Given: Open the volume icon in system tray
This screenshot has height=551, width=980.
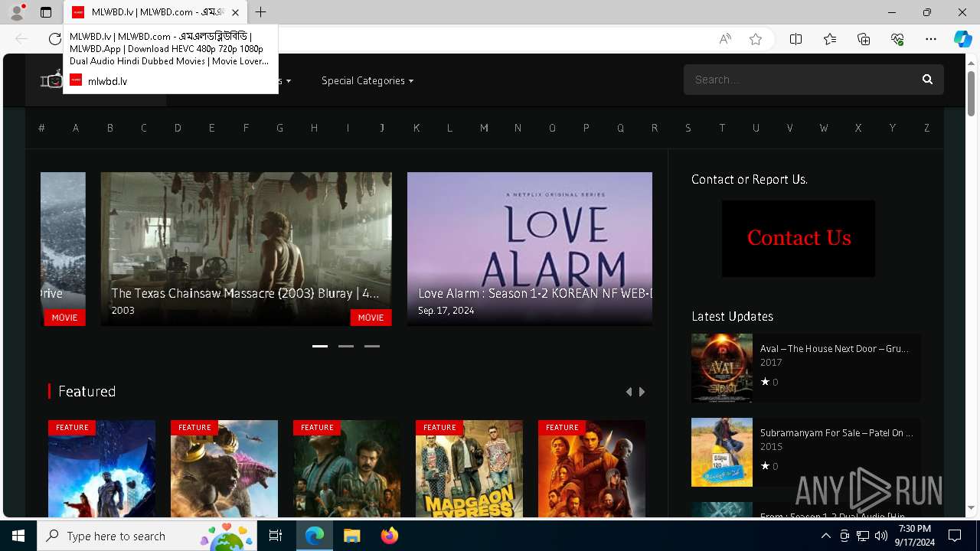Looking at the screenshot, I should pyautogui.click(x=880, y=536).
